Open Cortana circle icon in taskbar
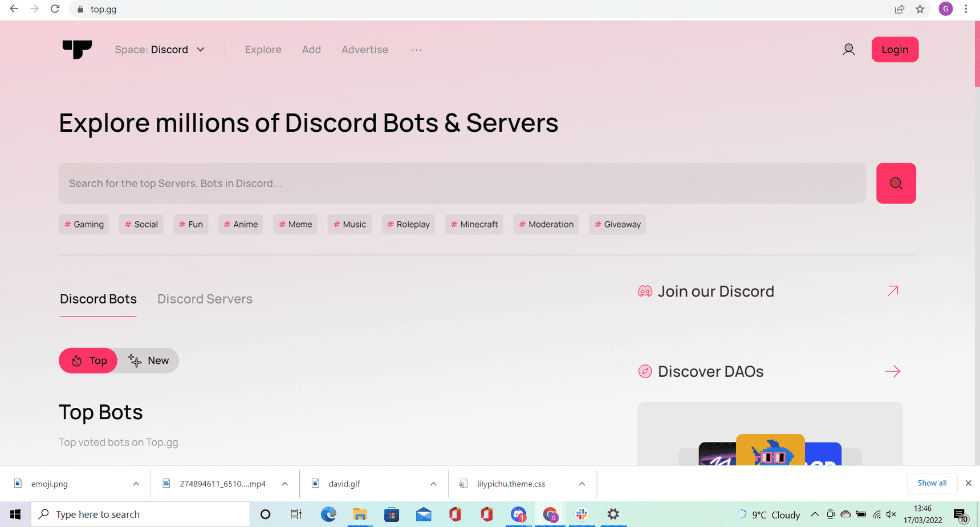 tap(265, 514)
